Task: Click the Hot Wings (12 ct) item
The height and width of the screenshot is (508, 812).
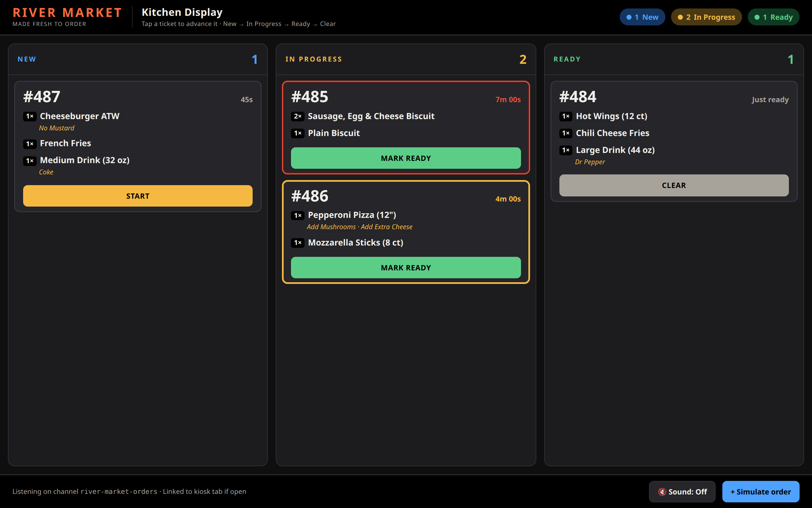Action: [612, 116]
